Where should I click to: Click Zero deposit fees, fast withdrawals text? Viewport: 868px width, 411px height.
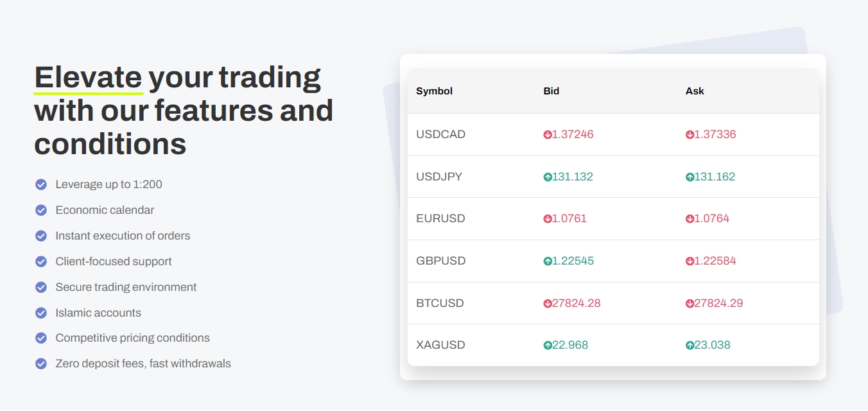point(143,363)
